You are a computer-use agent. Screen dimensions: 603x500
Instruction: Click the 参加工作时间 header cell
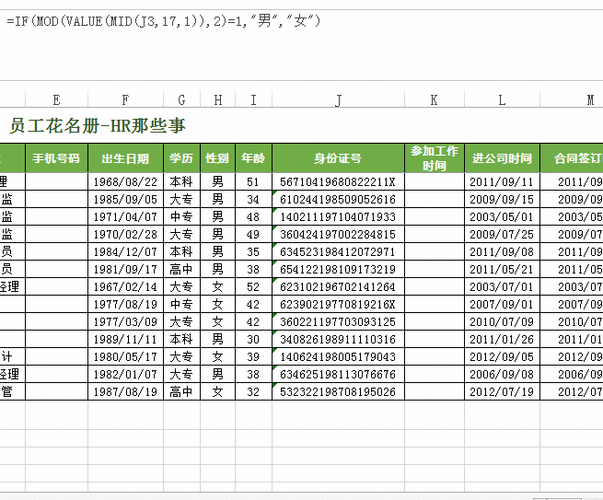[x=435, y=158]
